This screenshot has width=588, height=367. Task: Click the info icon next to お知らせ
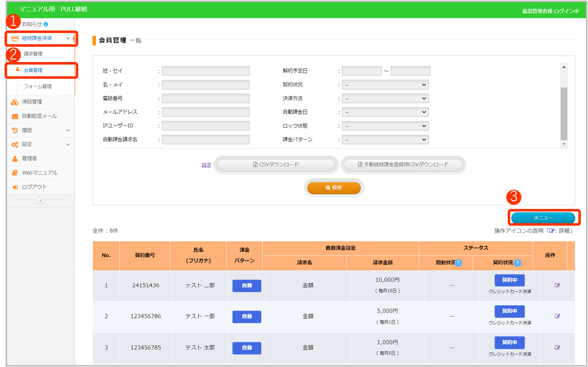pyautogui.click(x=46, y=24)
